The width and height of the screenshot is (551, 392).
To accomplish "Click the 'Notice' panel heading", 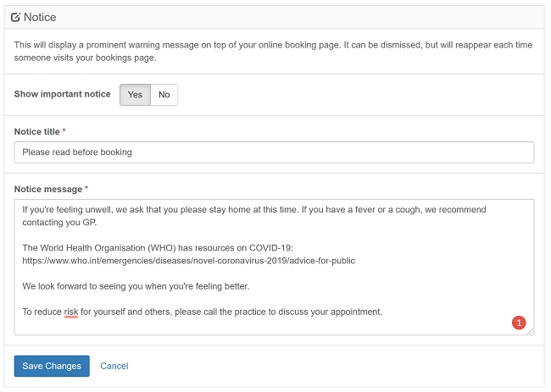I will pyautogui.click(x=40, y=17).
